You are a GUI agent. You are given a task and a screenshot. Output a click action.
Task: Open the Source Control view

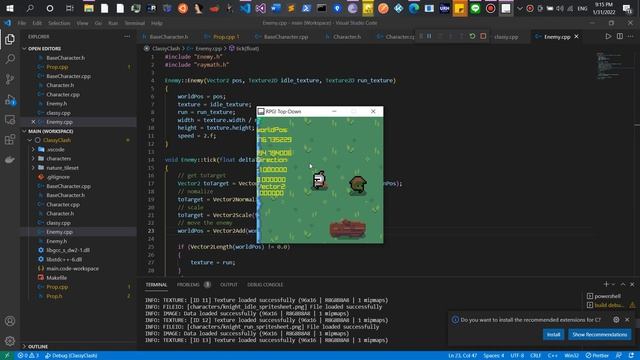10,79
